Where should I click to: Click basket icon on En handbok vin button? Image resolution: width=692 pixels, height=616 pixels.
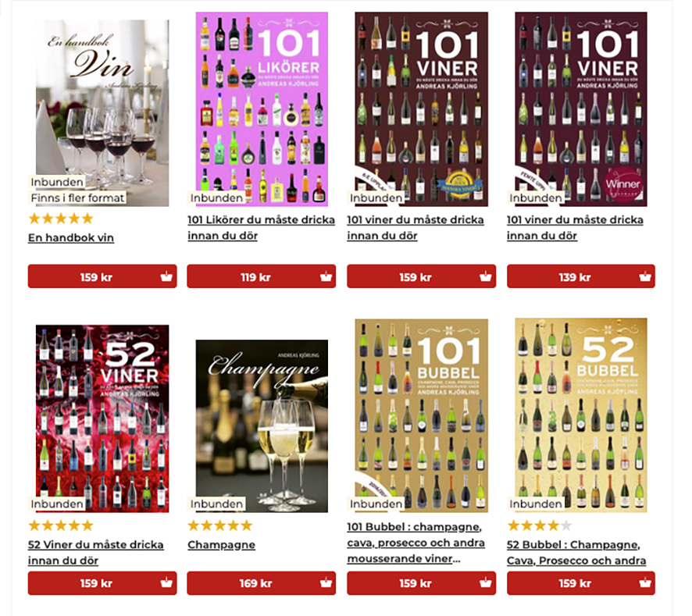[x=166, y=276]
